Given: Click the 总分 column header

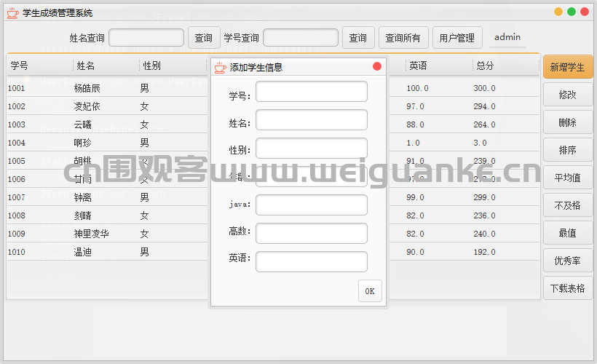Looking at the screenshot, I should pos(506,66).
